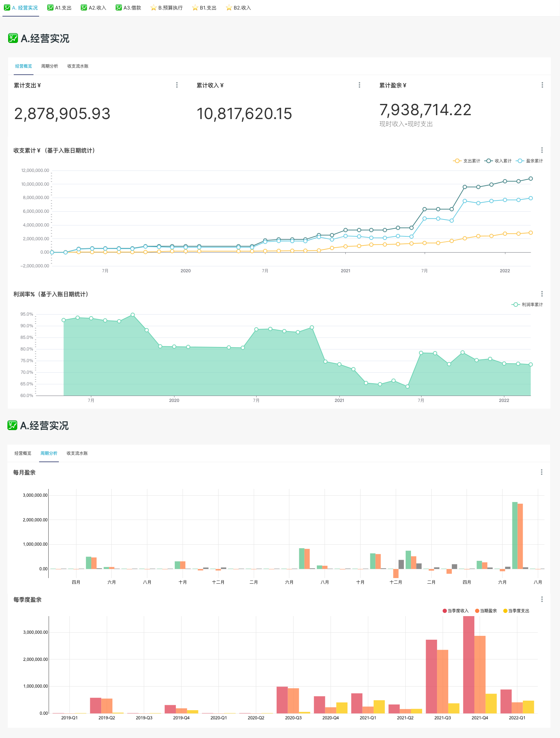Click the 2021-Q3 quarter label on the axis
The height and width of the screenshot is (738, 560).
tap(443, 718)
